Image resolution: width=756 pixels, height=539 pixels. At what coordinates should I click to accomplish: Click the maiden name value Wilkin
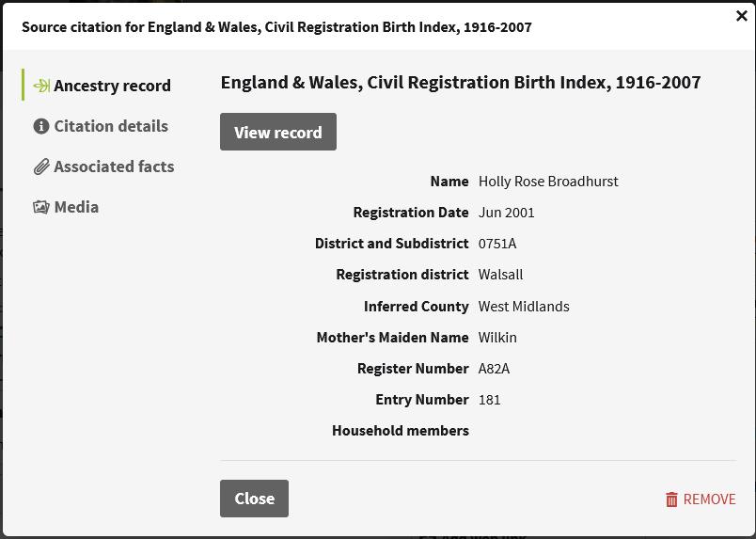click(x=497, y=338)
